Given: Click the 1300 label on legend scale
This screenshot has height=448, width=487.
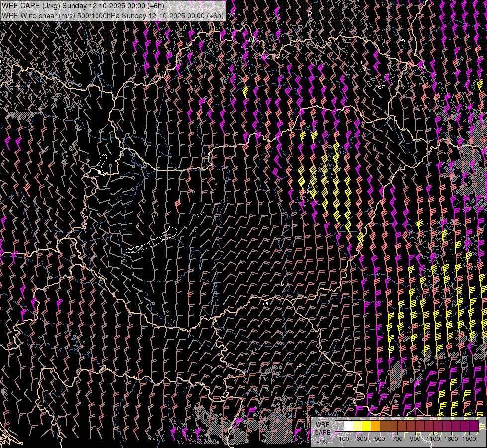Looking at the screenshot, I should point(451,439).
